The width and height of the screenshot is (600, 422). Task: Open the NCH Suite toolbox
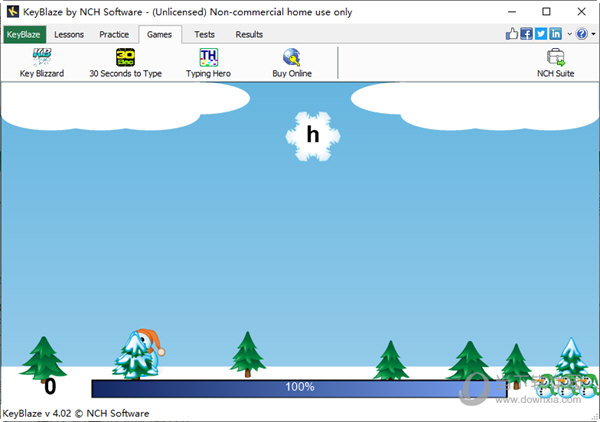coord(556,63)
